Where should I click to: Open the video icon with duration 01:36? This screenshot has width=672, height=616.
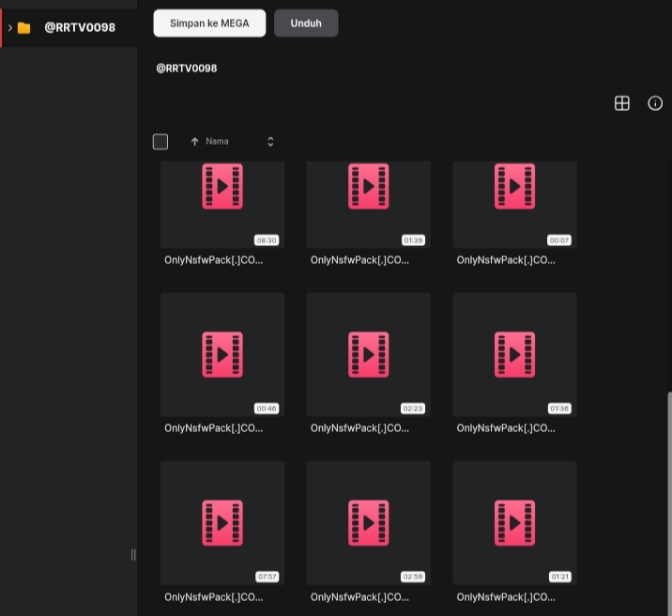(514, 355)
